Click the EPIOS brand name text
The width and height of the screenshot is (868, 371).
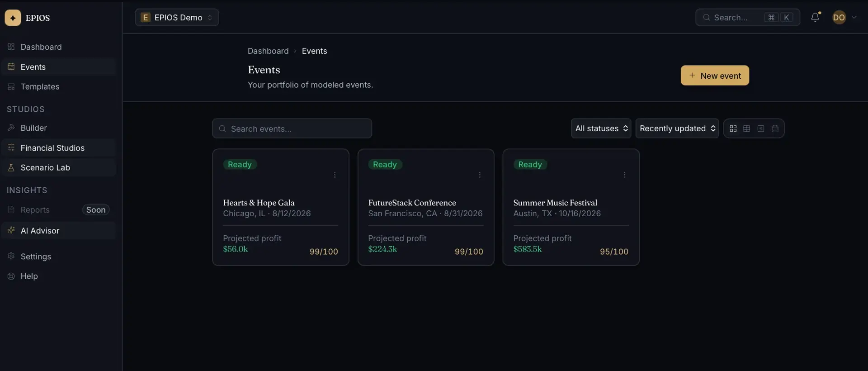tap(38, 18)
